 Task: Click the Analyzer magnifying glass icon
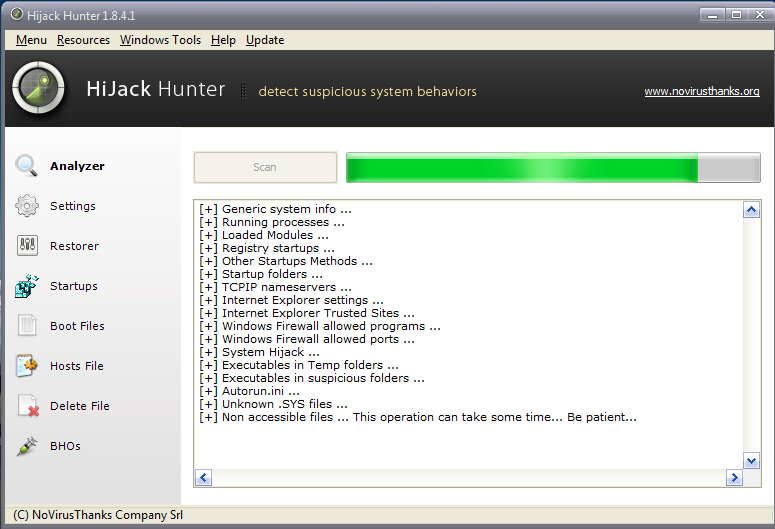[26, 166]
